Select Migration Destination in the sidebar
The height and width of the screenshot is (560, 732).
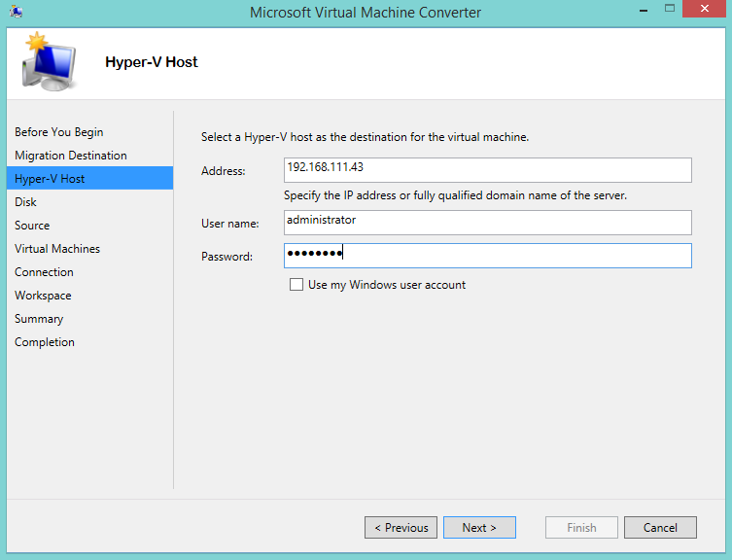pyautogui.click(x=71, y=155)
